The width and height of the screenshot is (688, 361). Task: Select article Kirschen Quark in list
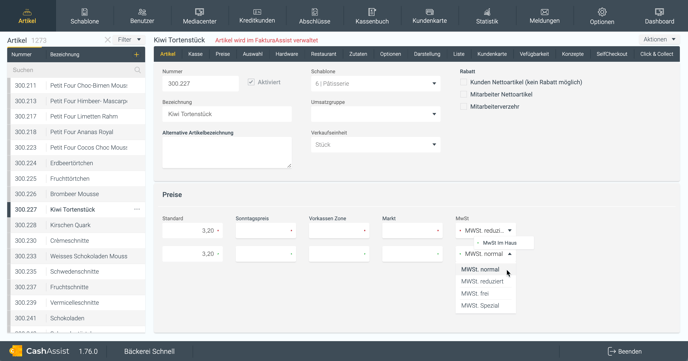tap(76, 225)
